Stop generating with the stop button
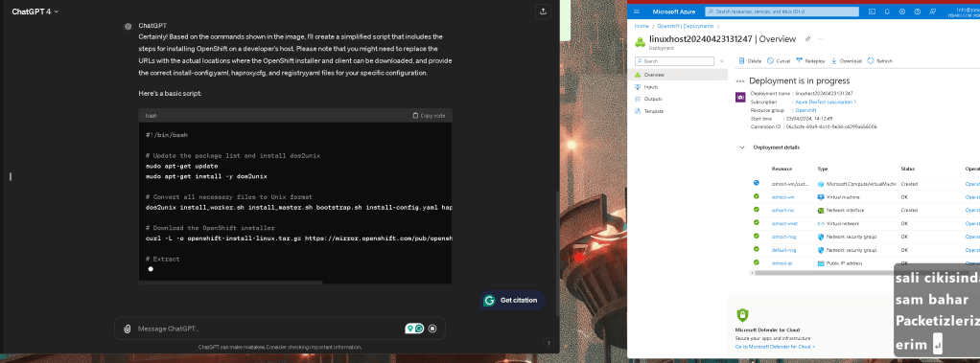Screen dimensions: 980x363 point(432,328)
